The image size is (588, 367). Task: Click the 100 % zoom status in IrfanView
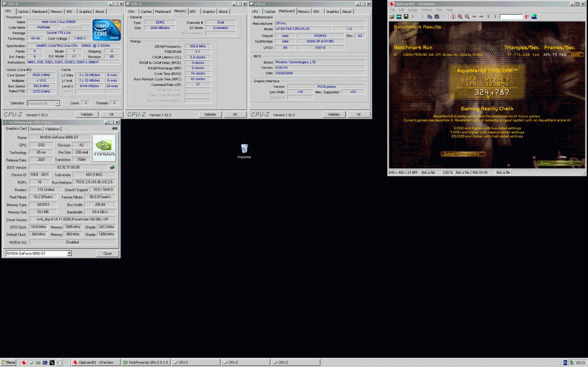pyautogui.click(x=448, y=173)
